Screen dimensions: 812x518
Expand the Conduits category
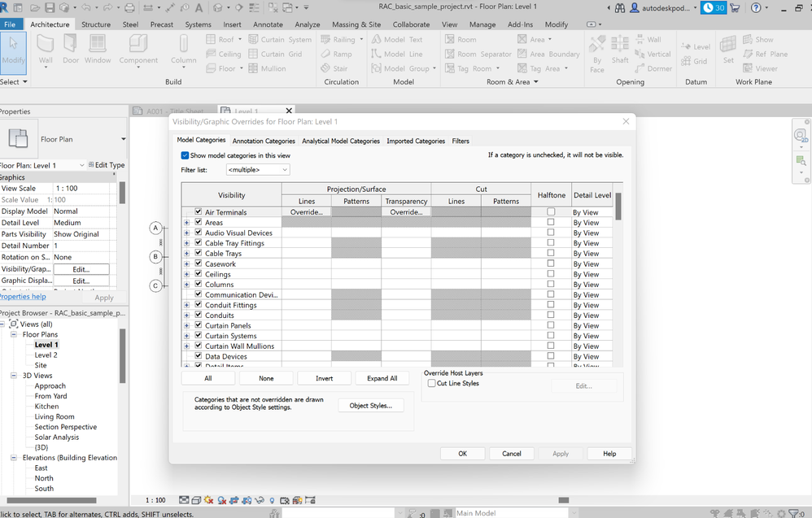coord(186,316)
